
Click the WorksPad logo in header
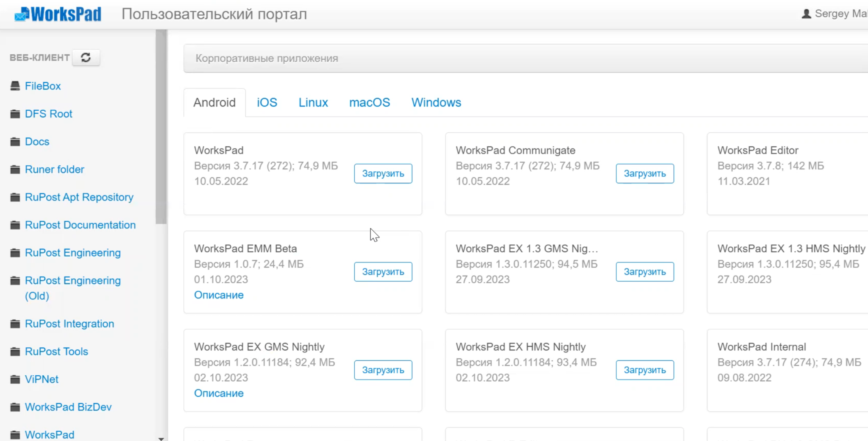coord(58,14)
